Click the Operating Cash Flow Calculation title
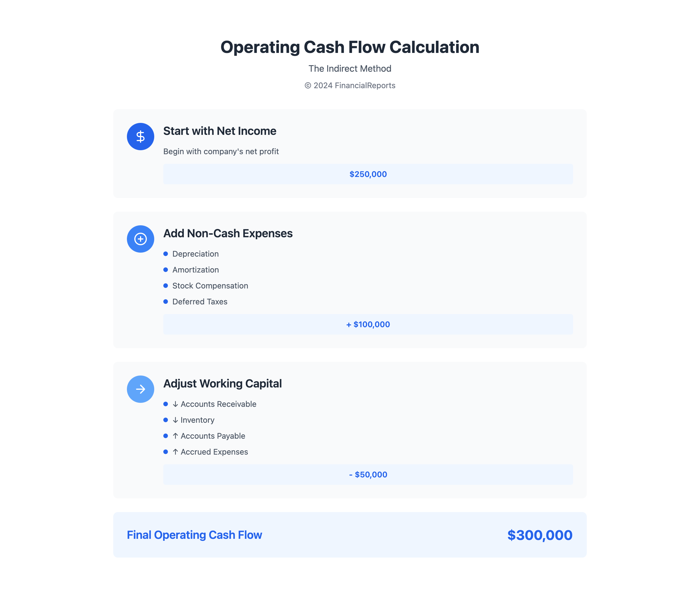Image resolution: width=700 pixels, height=594 pixels. 350,47
